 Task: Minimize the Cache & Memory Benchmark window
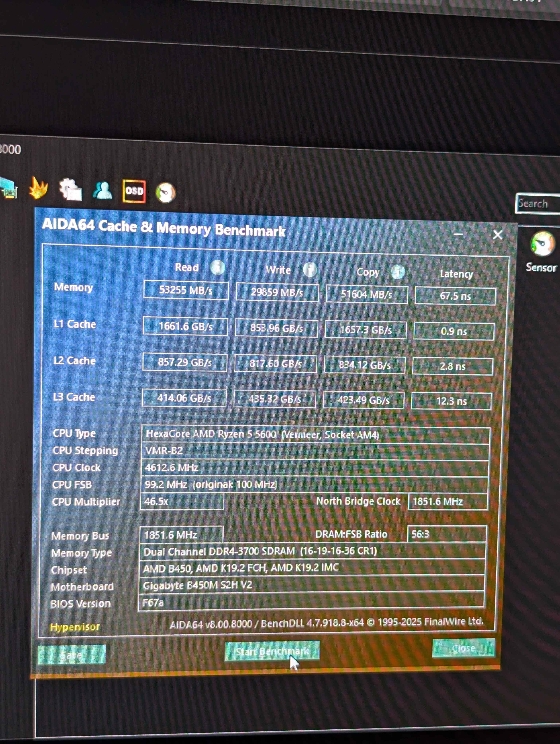click(x=458, y=234)
